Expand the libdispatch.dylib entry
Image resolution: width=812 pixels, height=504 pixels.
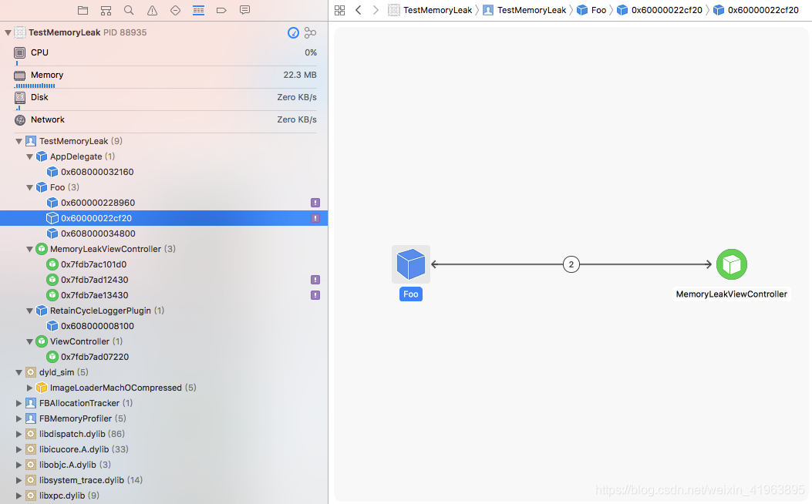coord(18,434)
